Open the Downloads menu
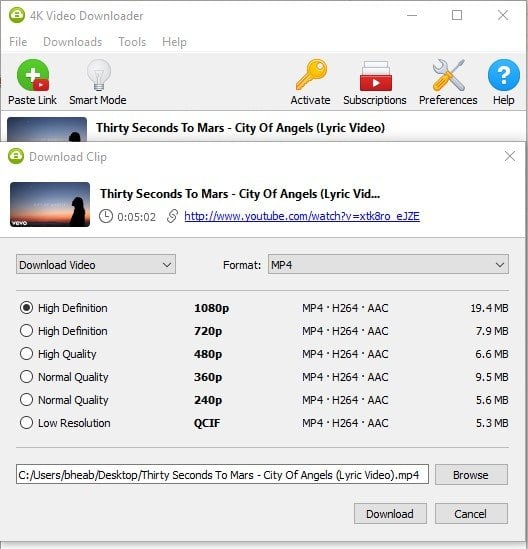The width and height of the screenshot is (528, 549). click(x=72, y=42)
